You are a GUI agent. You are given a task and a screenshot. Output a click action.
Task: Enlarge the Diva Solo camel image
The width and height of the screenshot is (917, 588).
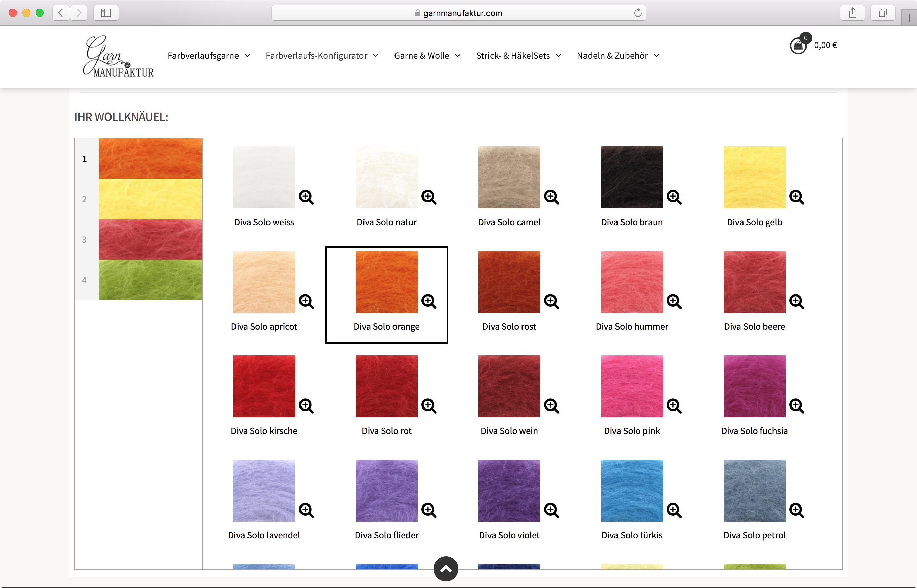coord(551,197)
